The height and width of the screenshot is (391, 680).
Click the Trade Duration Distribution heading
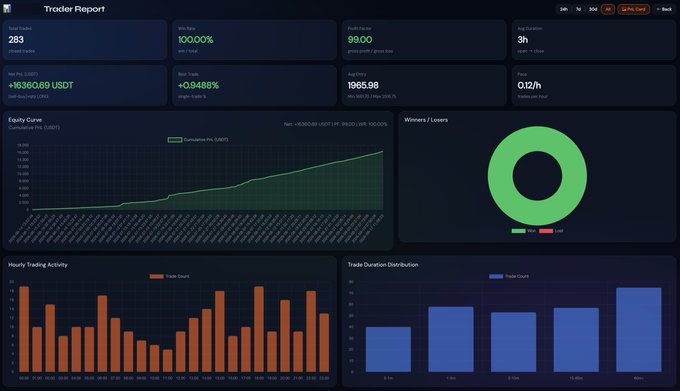coord(383,264)
